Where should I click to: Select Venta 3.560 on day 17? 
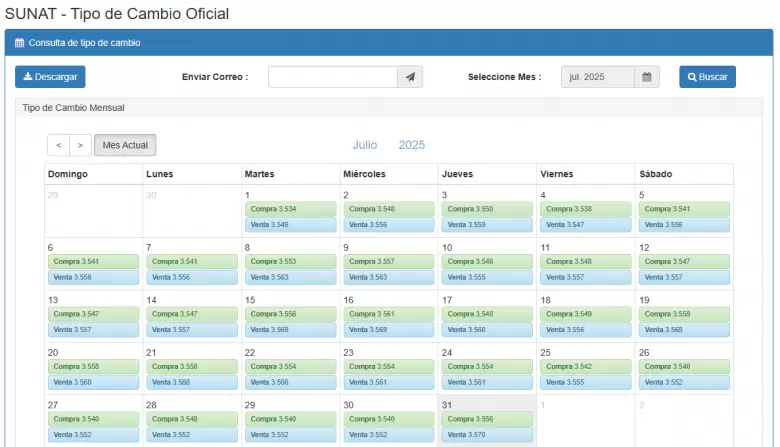pyautogui.click(x=488, y=330)
